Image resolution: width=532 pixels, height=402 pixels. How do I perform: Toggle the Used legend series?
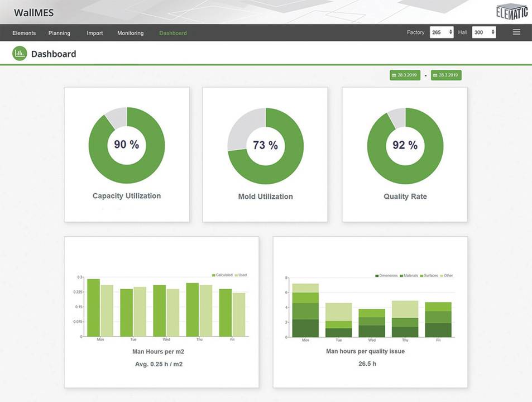click(x=242, y=275)
